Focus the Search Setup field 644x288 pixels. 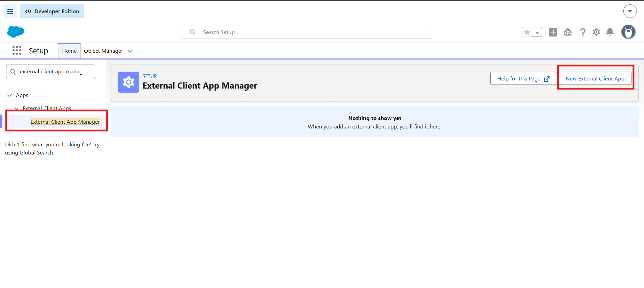[x=306, y=32]
